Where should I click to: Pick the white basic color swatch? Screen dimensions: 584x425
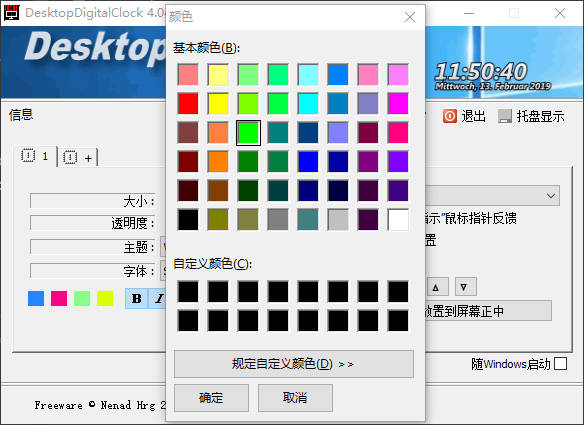(398, 220)
